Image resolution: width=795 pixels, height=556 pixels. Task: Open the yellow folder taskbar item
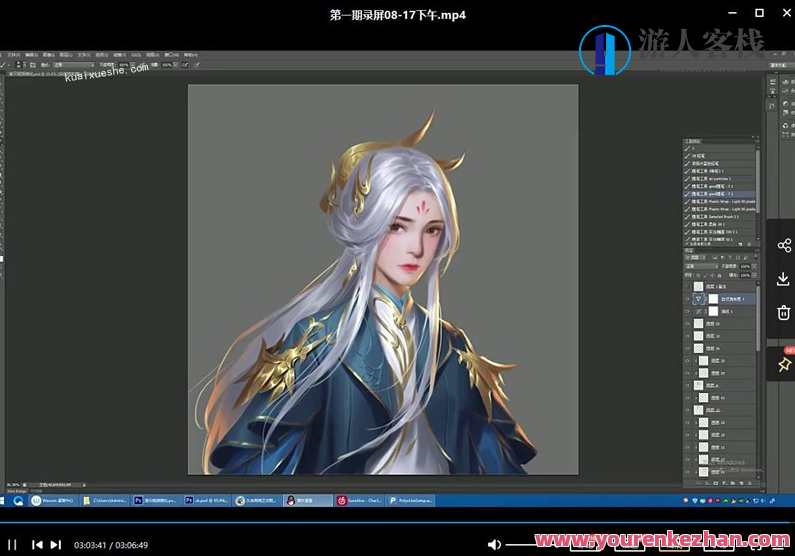click(105, 501)
